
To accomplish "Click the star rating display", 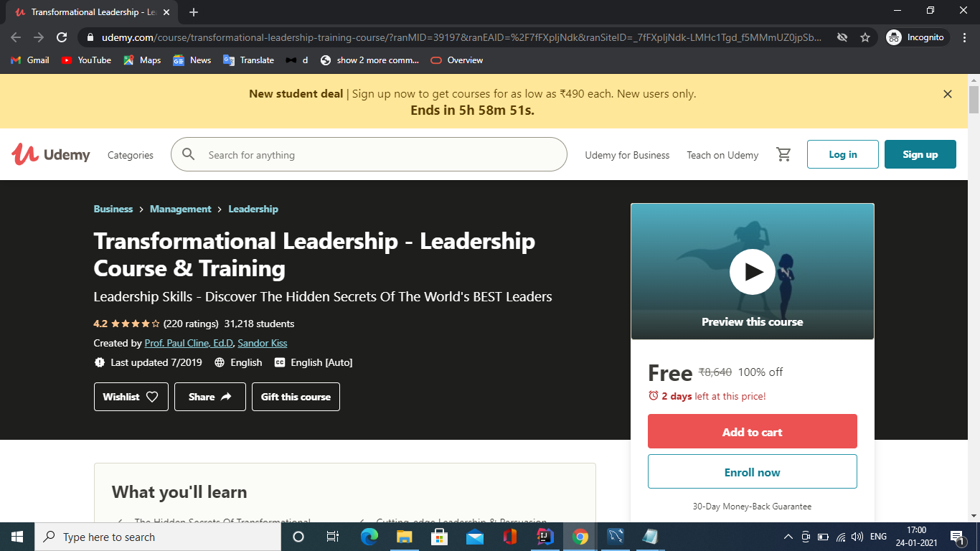I will click(136, 324).
